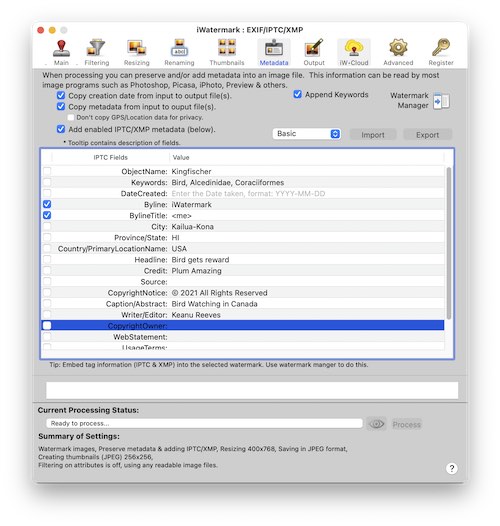500x526 pixels.
Task: Click the IPTC fields vertical scrollbar
Action: (x=449, y=243)
